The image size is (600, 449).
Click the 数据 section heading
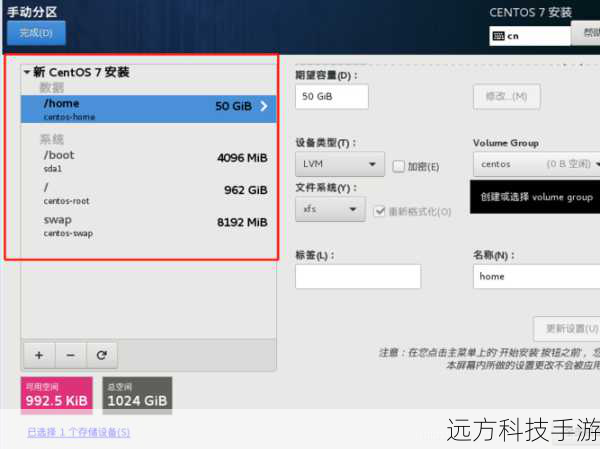[52, 88]
